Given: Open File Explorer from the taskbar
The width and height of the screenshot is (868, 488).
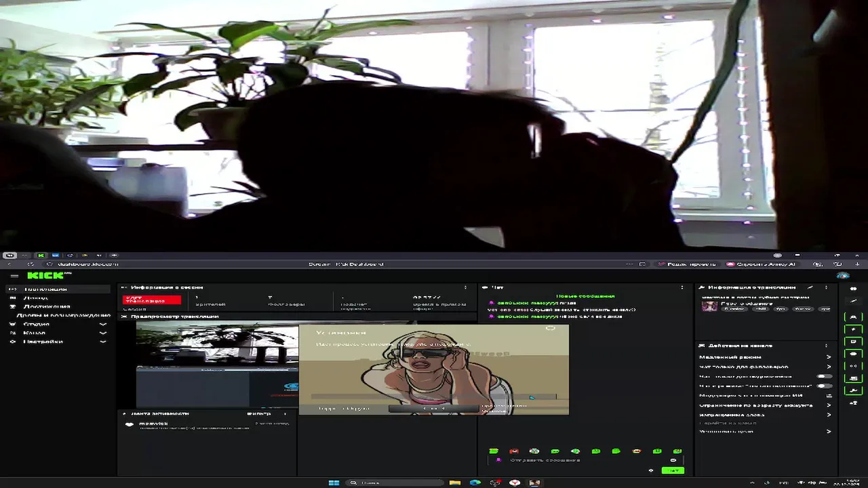Looking at the screenshot, I should click(x=455, y=483).
